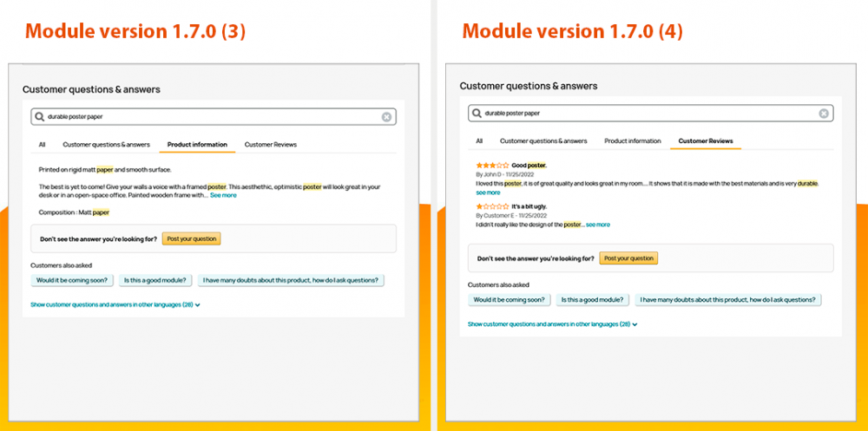Expand John D's review with see more
Screen dimensions: 868x431
488,193
